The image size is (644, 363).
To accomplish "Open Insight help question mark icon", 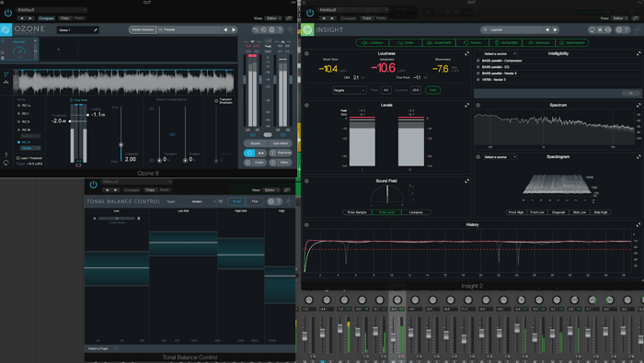I will pos(627,30).
